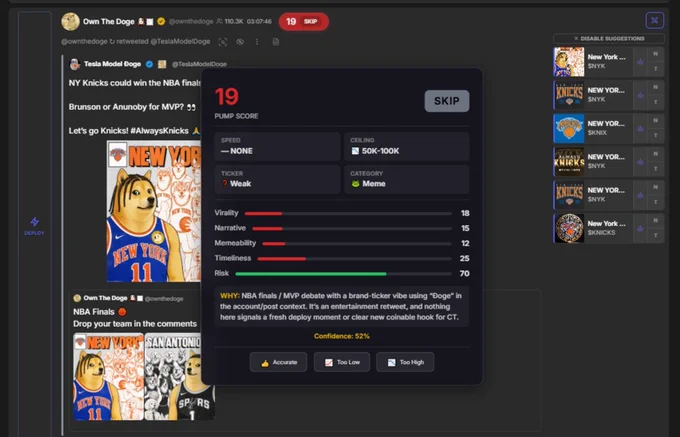Image resolution: width=680 pixels, height=437 pixels.
Task: Click the green Risk score bar
Action: [343, 274]
